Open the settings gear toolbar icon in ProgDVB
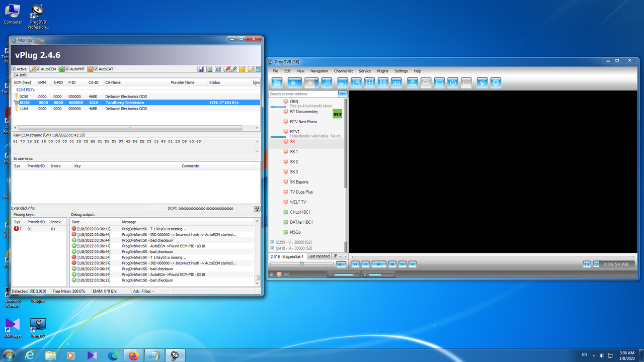Viewport: 644px width, 362px height. click(496, 83)
